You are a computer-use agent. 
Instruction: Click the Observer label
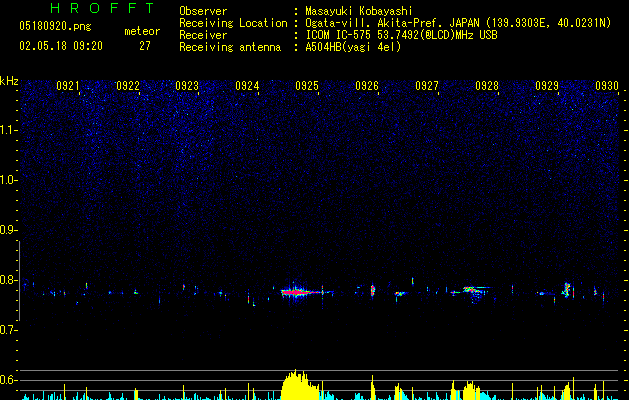(203, 11)
